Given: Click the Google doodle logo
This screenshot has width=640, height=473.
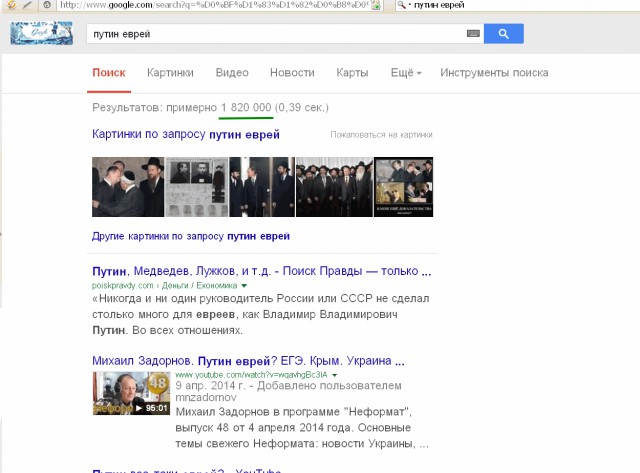Looking at the screenshot, I should (x=42, y=33).
